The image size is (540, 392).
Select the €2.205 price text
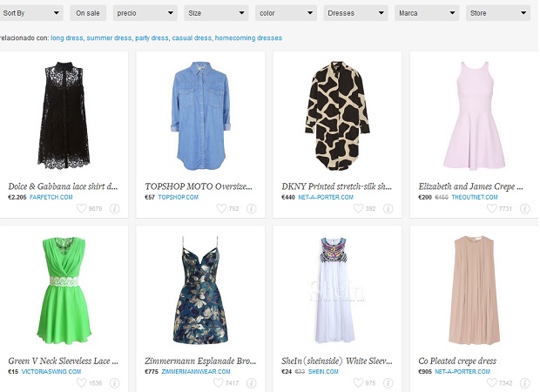[17, 198]
